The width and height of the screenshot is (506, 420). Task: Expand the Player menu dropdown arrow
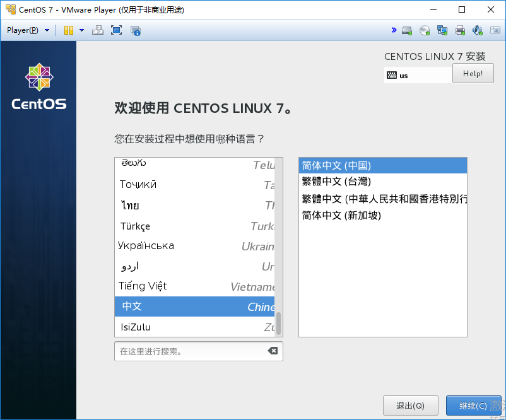point(47,30)
